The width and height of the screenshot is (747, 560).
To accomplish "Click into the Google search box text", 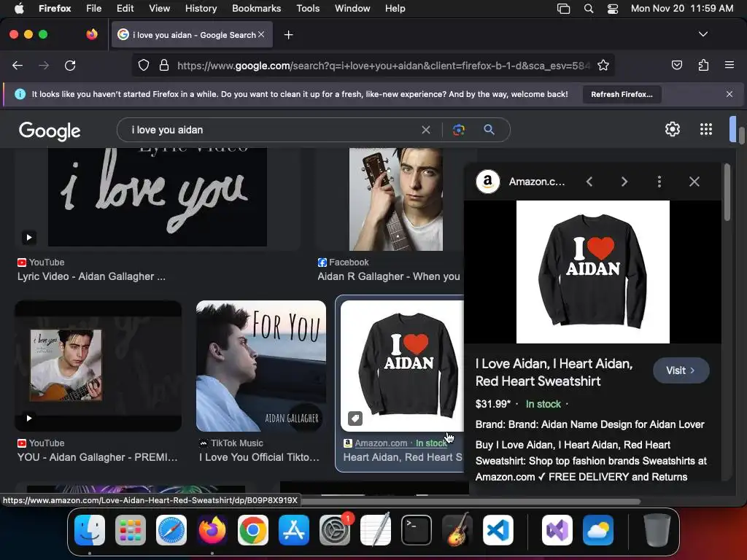I will click(167, 130).
